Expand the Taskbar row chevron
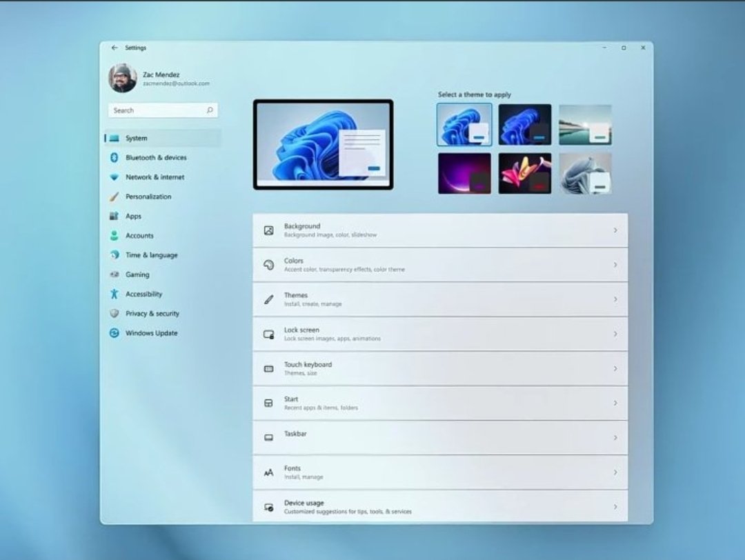745x560 pixels. point(615,438)
